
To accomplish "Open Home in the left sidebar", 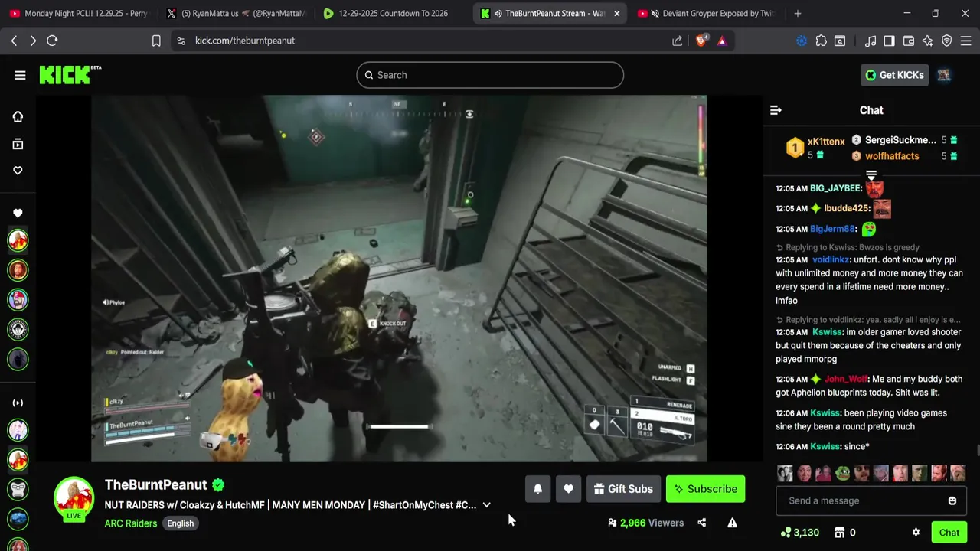I will pyautogui.click(x=18, y=116).
